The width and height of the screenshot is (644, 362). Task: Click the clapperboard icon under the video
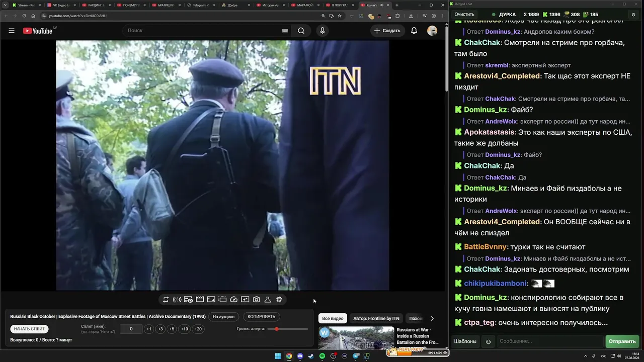point(200,300)
